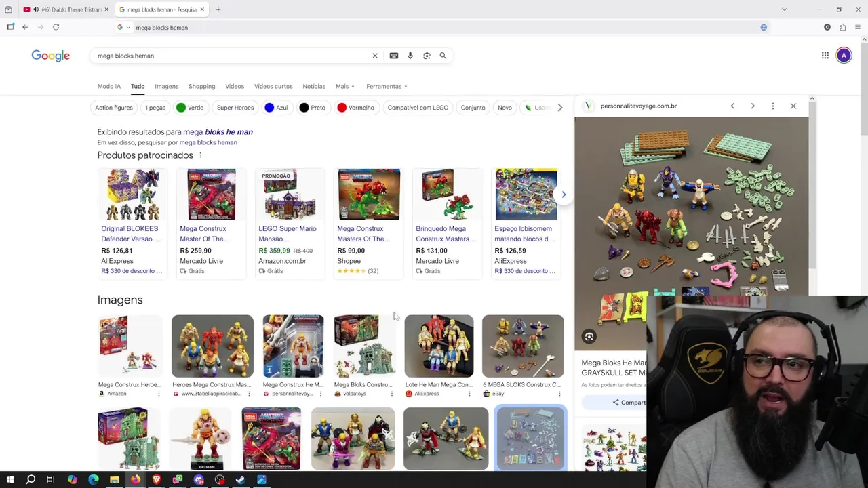Filter by Action figures chip
The height and width of the screenshot is (488, 868).
tap(114, 108)
